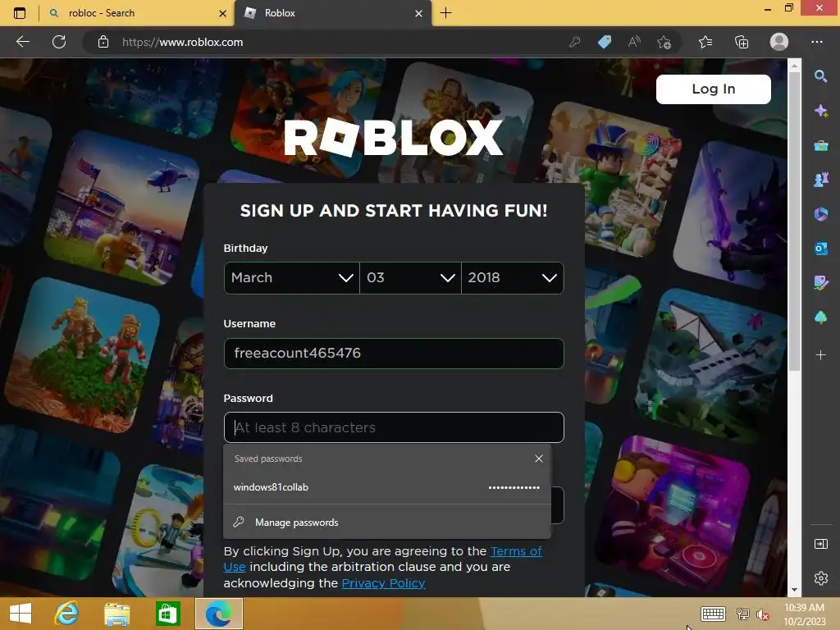Open the Settings and more ellipsis menu
Image resolution: width=840 pixels, height=630 pixels.
click(817, 42)
